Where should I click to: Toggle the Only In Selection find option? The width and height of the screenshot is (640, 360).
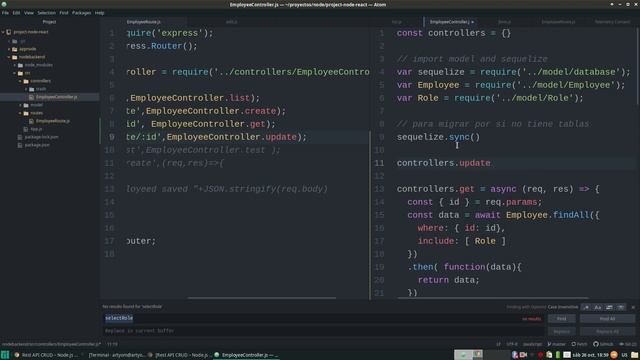(x=609, y=307)
